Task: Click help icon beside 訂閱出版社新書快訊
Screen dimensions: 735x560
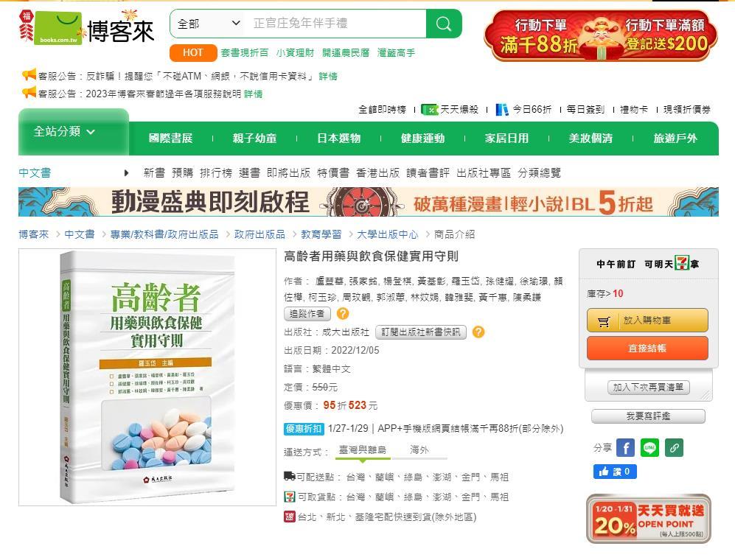Action: 478,332
